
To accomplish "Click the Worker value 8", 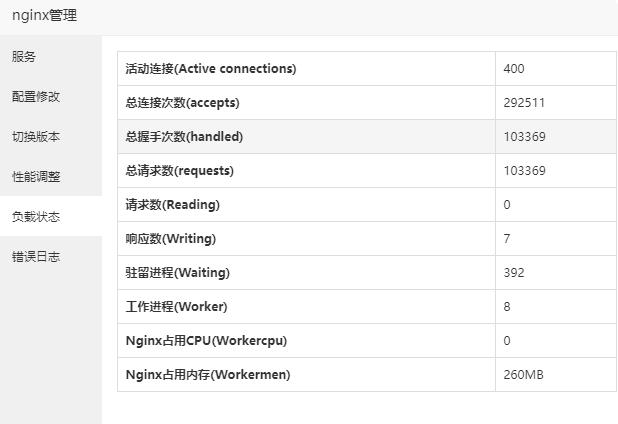I will [x=507, y=307].
